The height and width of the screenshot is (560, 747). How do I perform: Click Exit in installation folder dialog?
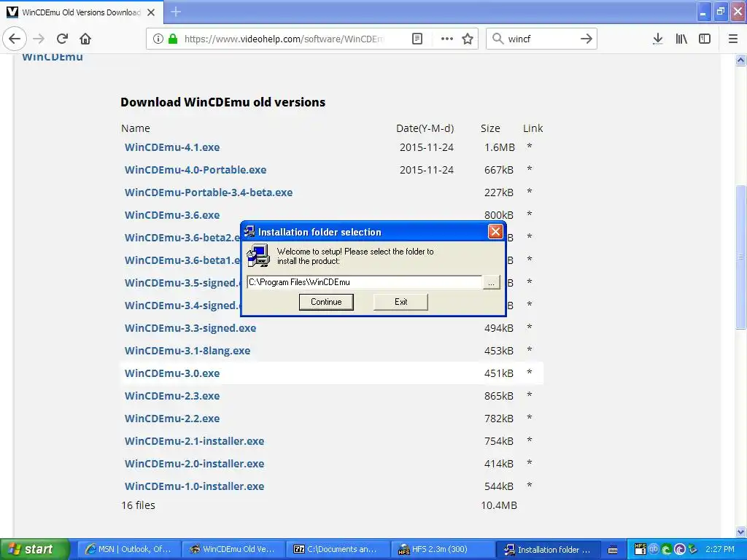[x=400, y=302]
